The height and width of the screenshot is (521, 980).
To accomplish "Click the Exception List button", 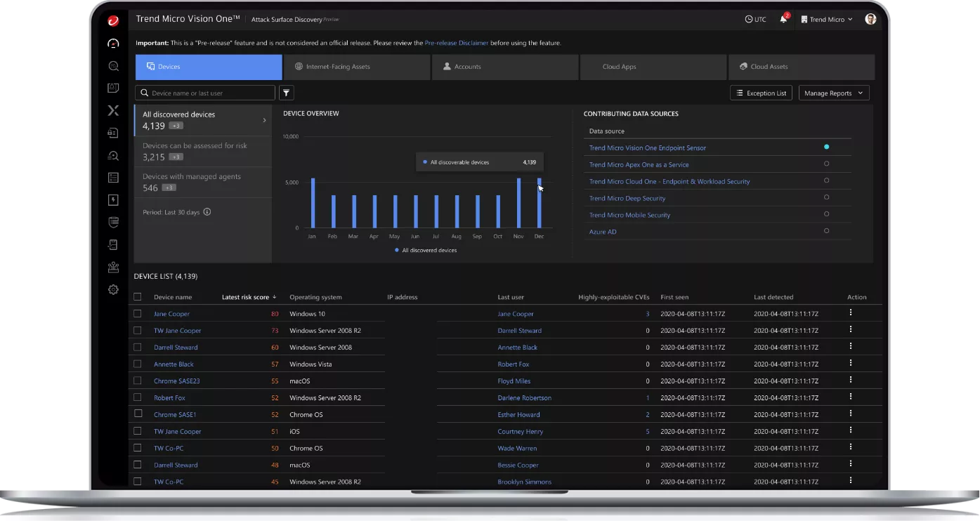I will (x=762, y=93).
